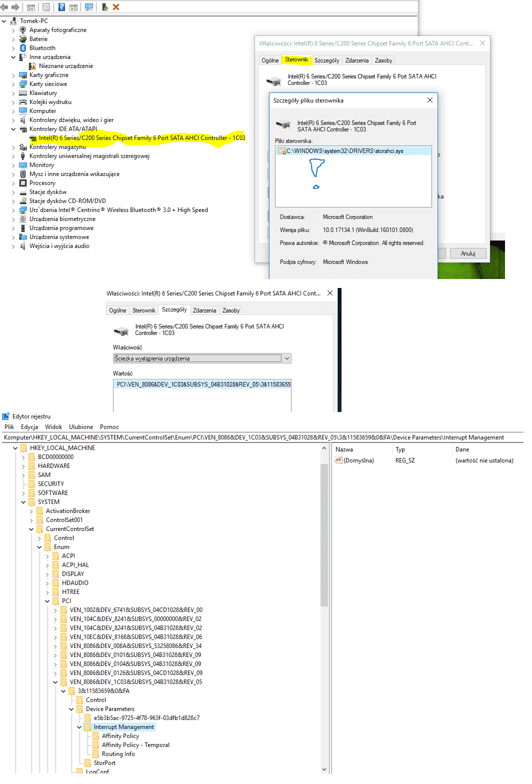This screenshot has width=532, height=784.
Task: Select VEN_10EC&DEV_8168 registry key
Action: tap(136, 637)
